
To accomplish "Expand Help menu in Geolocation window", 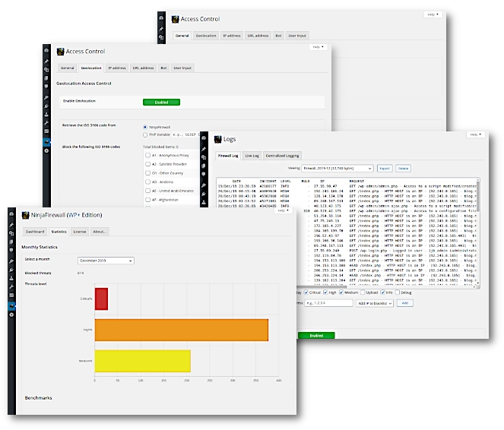I will (319, 47).
